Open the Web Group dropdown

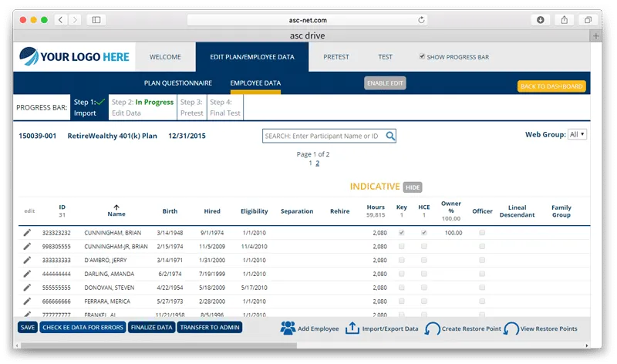(x=577, y=134)
